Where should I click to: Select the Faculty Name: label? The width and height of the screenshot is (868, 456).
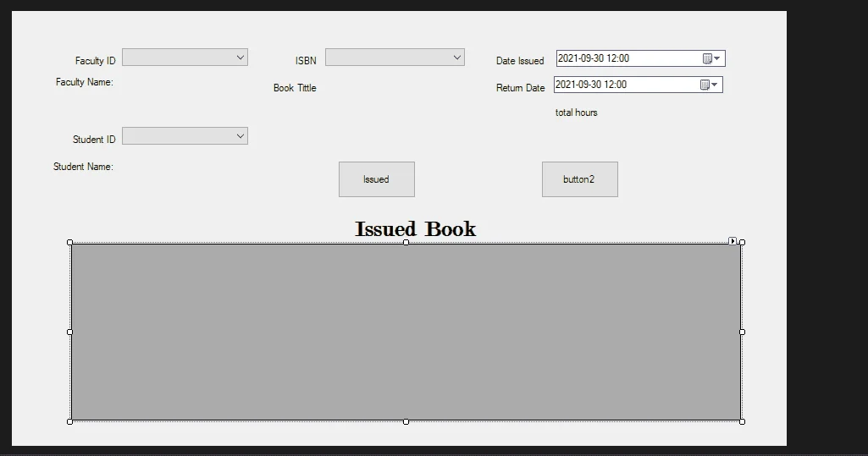[x=85, y=82]
